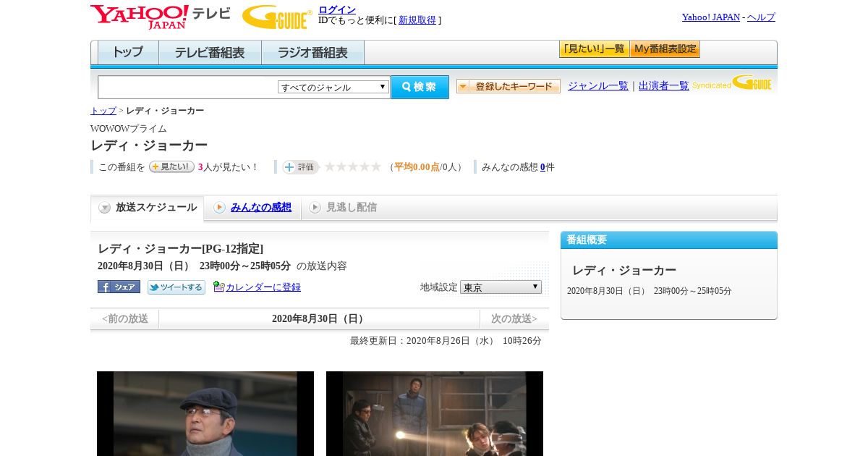Open the 出演者一覧 link

[x=664, y=85]
